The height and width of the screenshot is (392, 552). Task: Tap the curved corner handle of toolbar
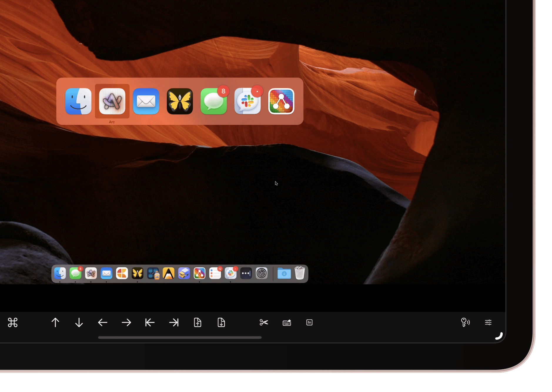point(499,336)
